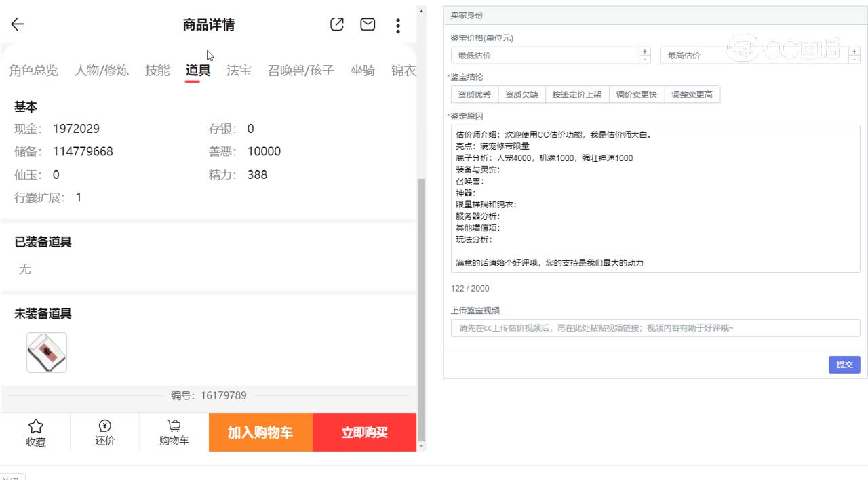Viewport: 868px width, 480px height.
Task: Decrease the 最高估价 value with minus
Action: [854, 60]
